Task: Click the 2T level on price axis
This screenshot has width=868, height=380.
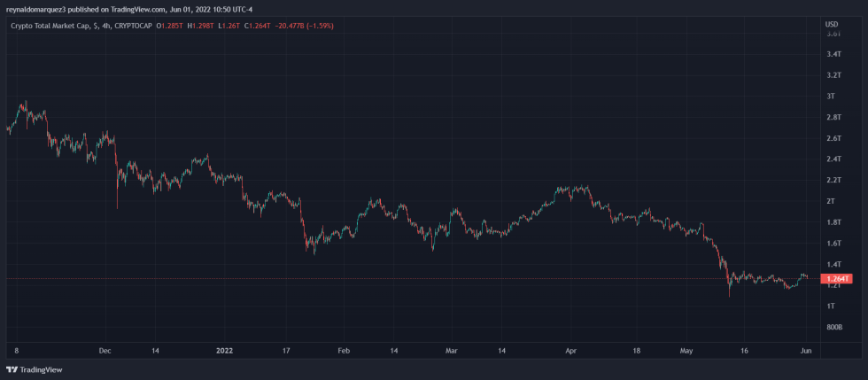Action: (831, 201)
